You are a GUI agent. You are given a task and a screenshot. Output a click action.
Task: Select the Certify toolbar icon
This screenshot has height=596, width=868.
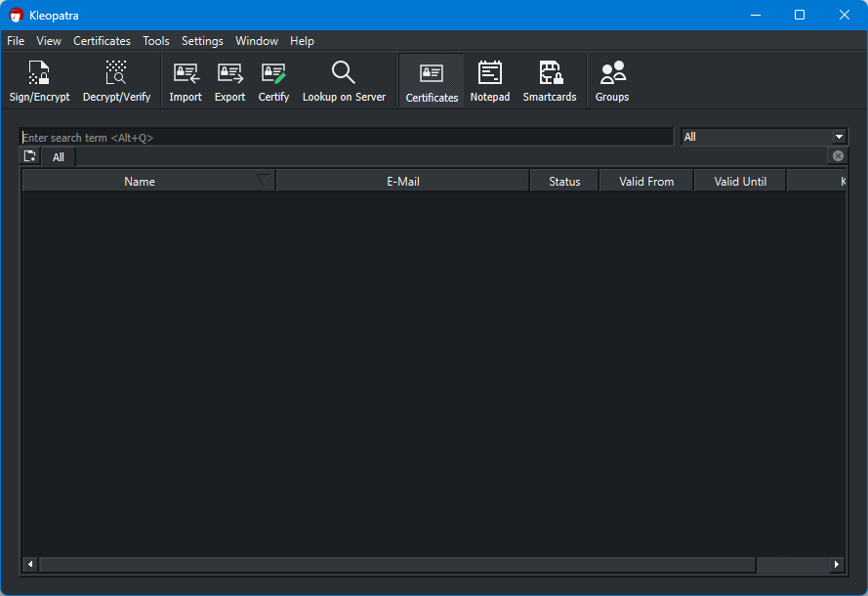[x=273, y=81]
